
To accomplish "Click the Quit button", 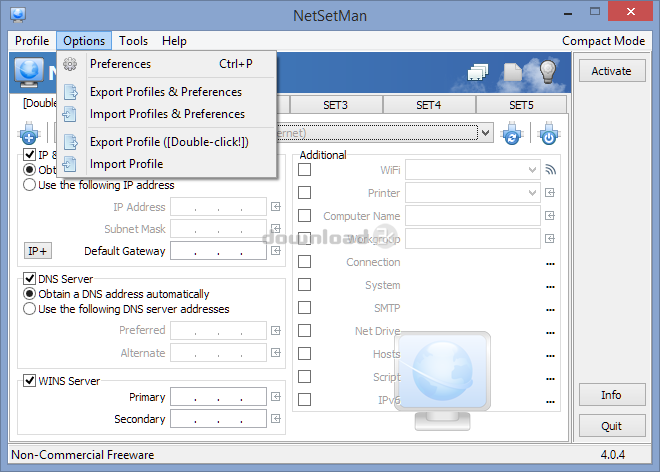I will (x=612, y=426).
